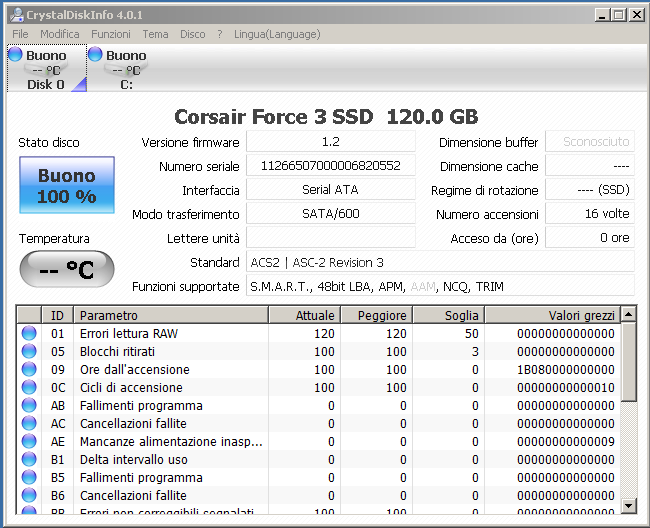Click the Funzioni supportate features field
Screen dimensions: 650x528
(x=440, y=286)
